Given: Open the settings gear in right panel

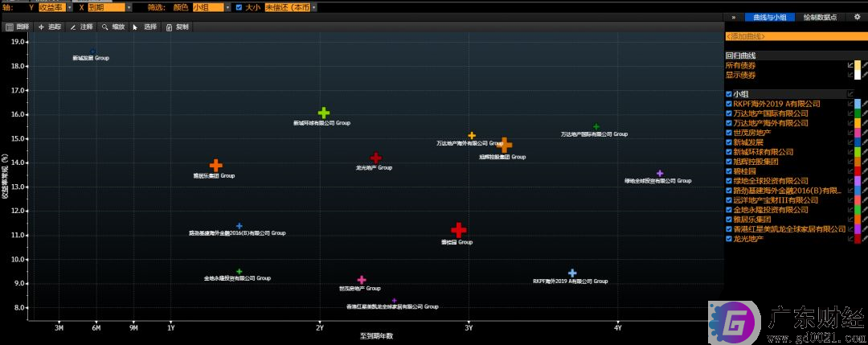Looking at the screenshot, I should (x=857, y=17).
